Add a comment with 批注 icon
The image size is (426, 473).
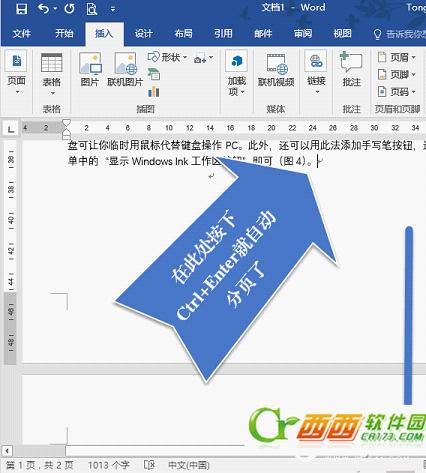[351, 69]
